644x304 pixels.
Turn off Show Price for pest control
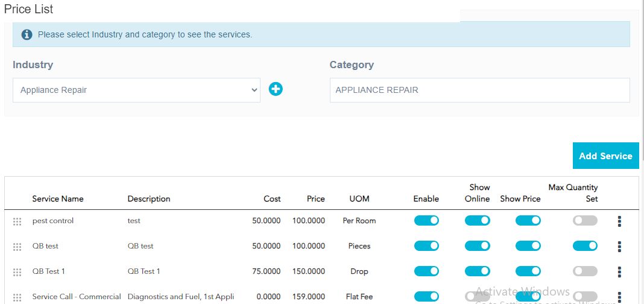pyautogui.click(x=528, y=221)
